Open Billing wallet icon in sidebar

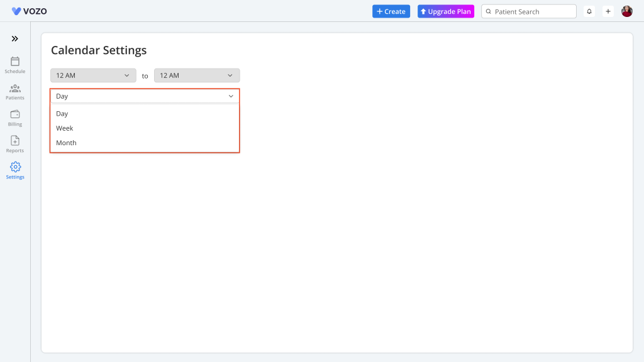15,114
